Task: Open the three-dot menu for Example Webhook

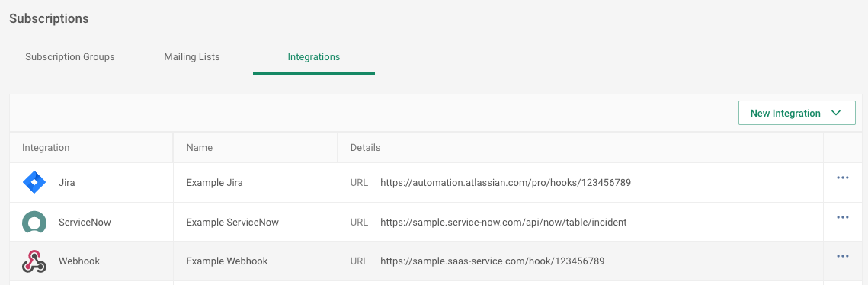Action: (x=843, y=256)
